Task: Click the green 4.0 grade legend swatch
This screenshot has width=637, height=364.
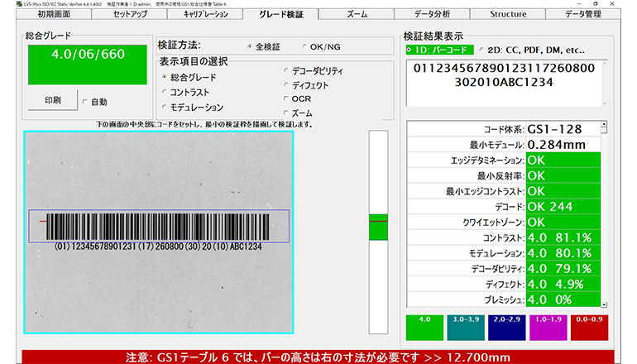Action: click(x=424, y=328)
